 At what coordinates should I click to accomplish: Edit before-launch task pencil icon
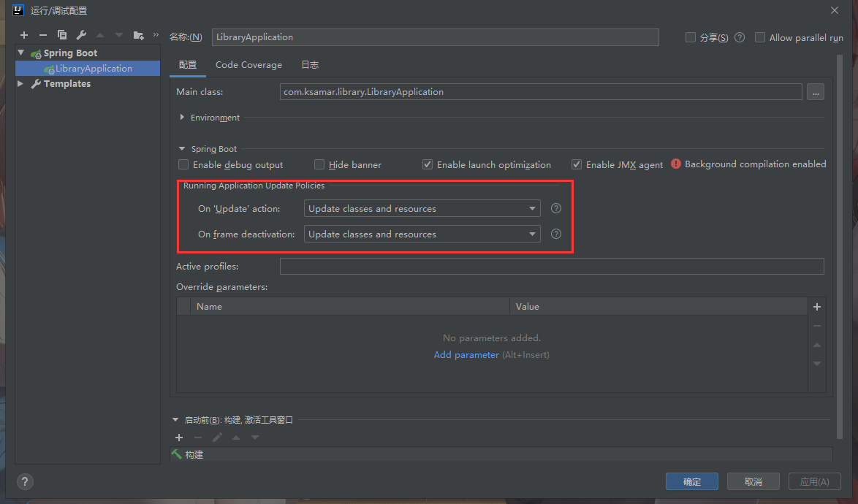(x=217, y=438)
